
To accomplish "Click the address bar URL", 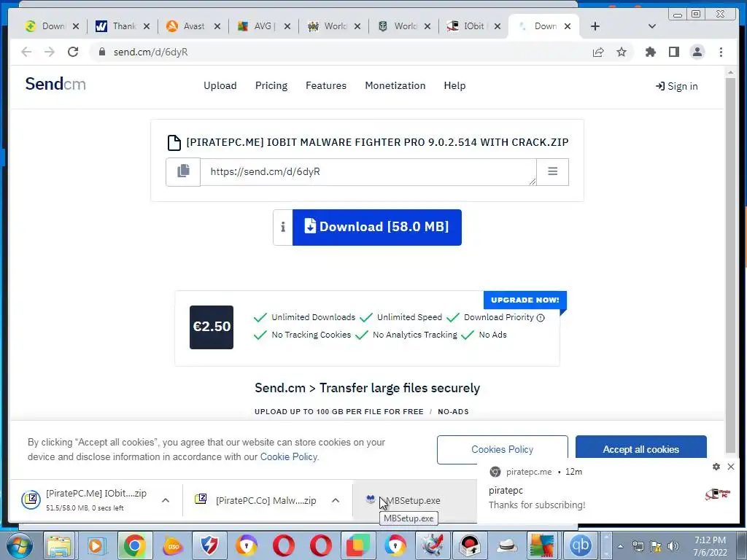I will [150, 52].
